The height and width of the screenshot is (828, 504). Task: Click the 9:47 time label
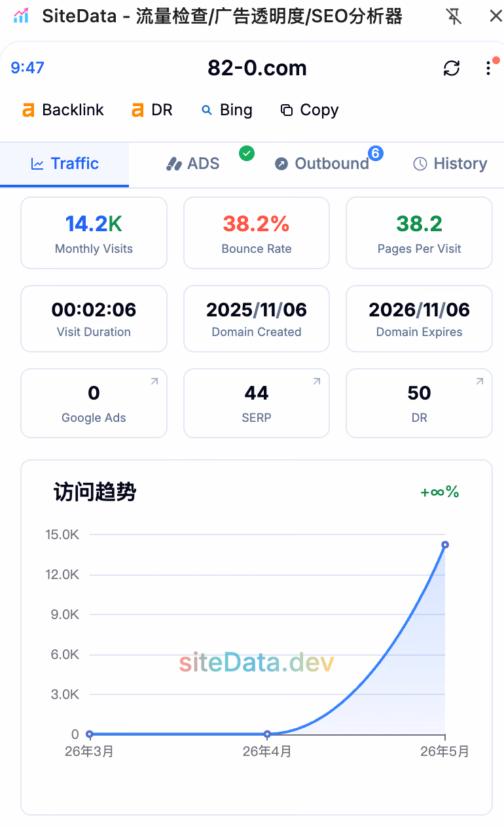point(27,68)
